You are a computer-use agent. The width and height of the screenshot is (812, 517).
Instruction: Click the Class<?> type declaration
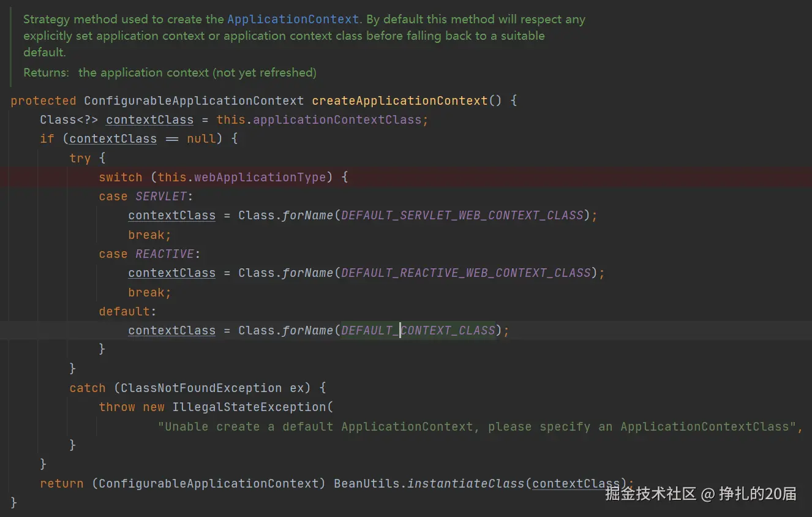(x=69, y=119)
